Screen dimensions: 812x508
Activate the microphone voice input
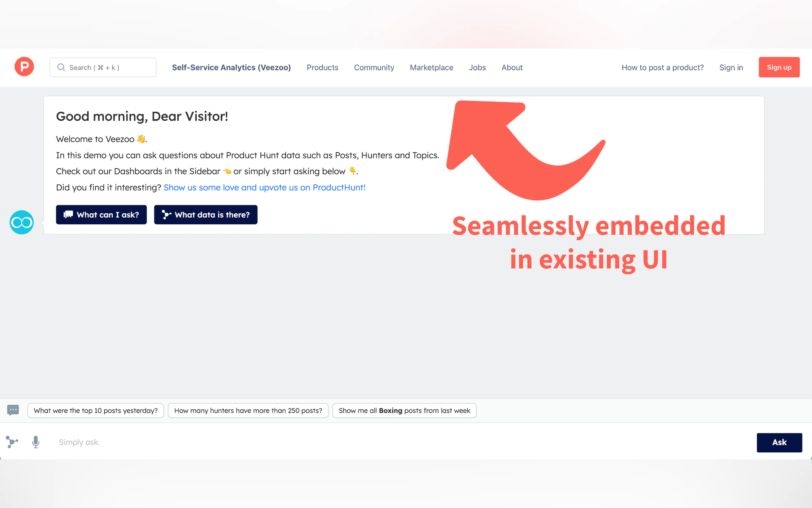coord(36,442)
